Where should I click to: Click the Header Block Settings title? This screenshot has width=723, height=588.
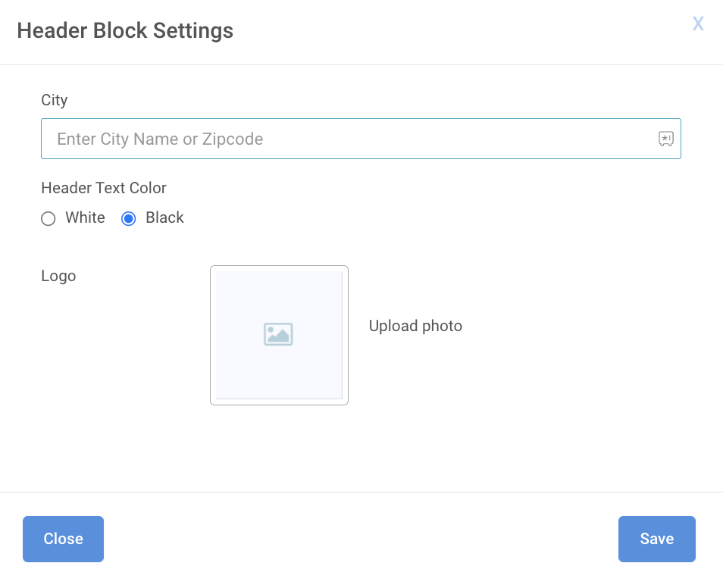125,31
